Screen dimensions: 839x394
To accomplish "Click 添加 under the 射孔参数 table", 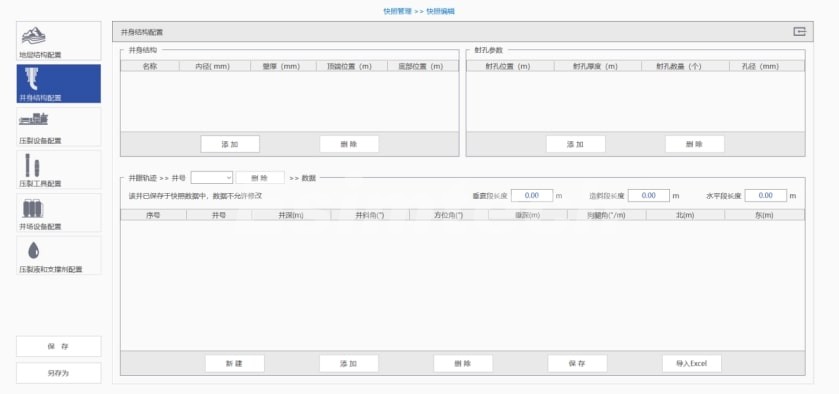I will coord(576,144).
